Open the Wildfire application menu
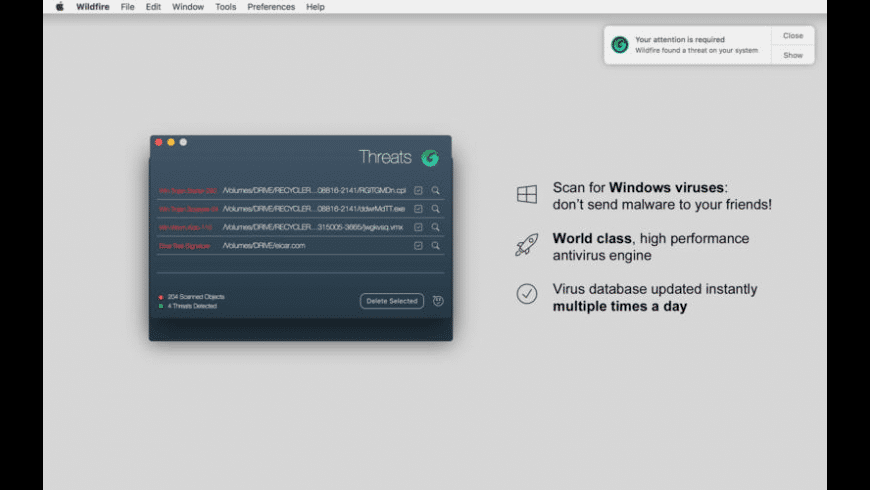The image size is (870, 490). click(x=93, y=7)
